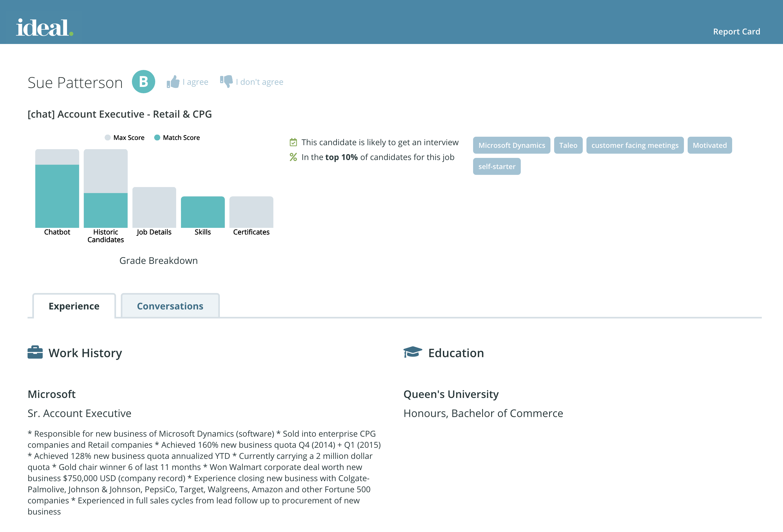Click the Chatbot score bar
Viewport: 783px width, 532px height.
(57, 196)
